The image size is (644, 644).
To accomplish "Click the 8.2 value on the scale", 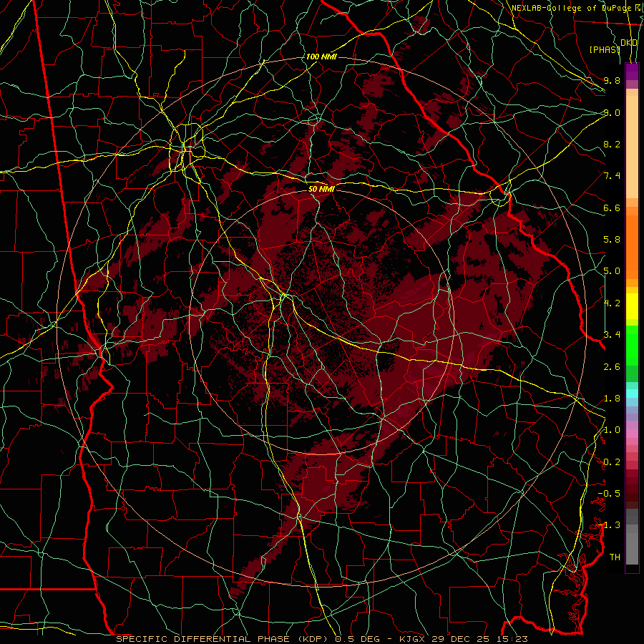I will 612,144.
